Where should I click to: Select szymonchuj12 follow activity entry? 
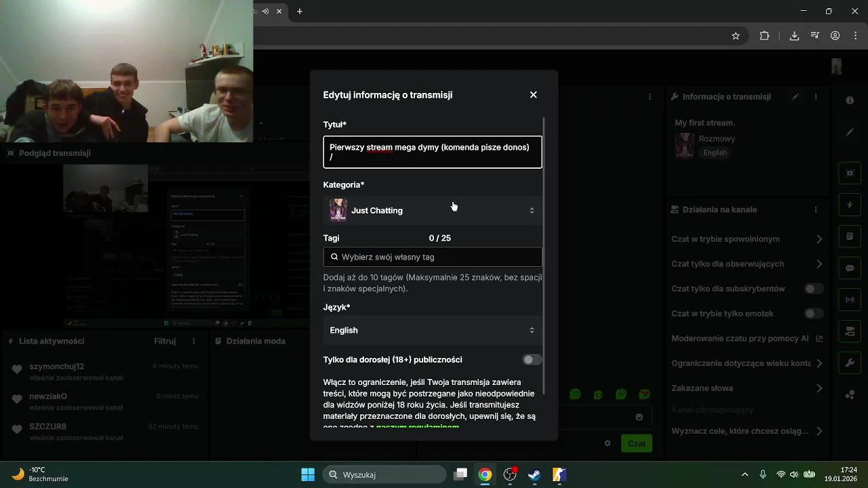[104, 371]
